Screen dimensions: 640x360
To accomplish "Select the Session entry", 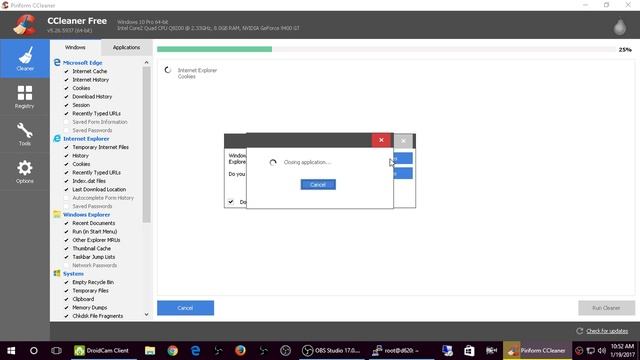I will pyautogui.click(x=81, y=105).
